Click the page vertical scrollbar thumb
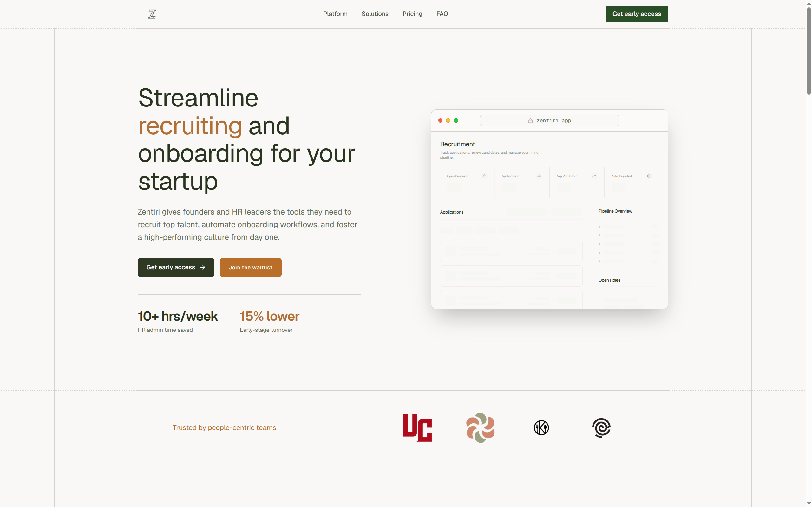Viewport: 812px width, 507px height. 809,50
